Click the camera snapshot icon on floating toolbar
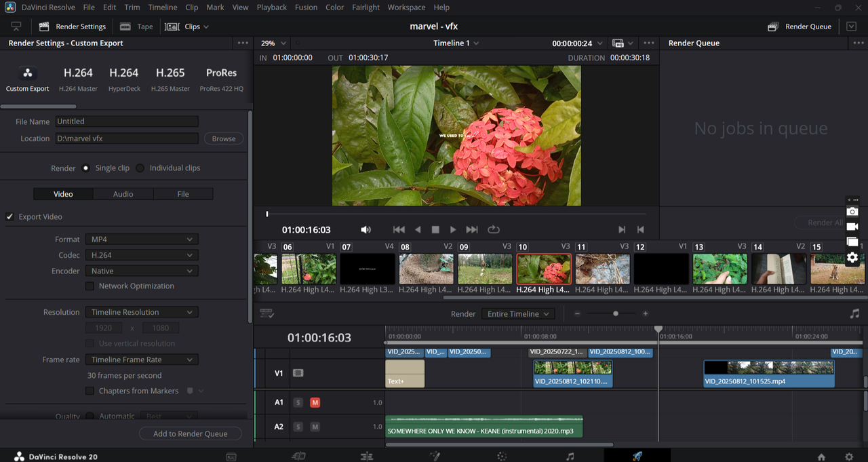 coord(852,212)
